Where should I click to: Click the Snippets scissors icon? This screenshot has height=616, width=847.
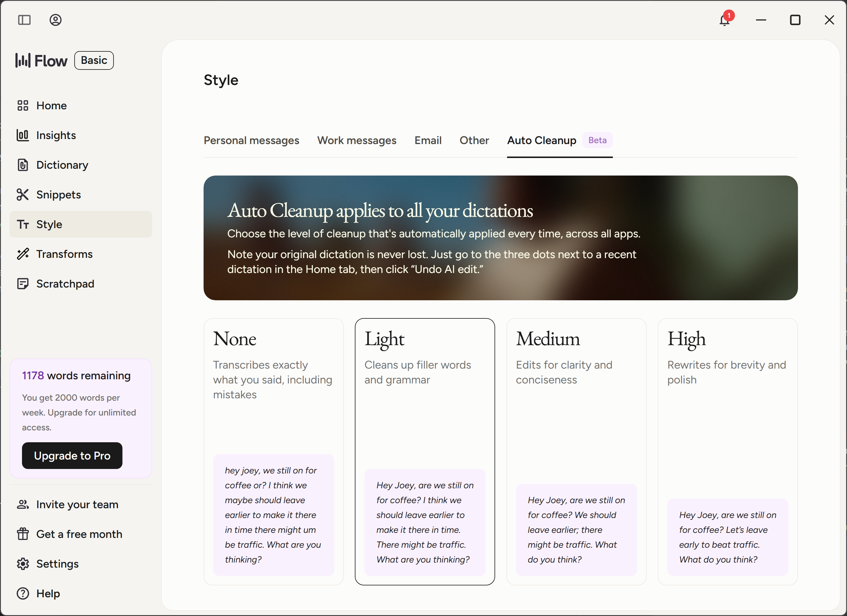point(23,195)
